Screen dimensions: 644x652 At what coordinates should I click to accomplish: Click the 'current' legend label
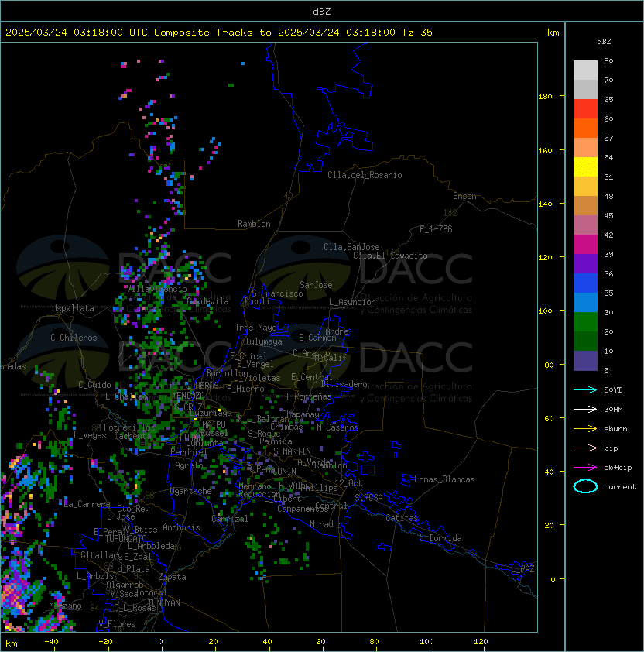click(620, 487)
